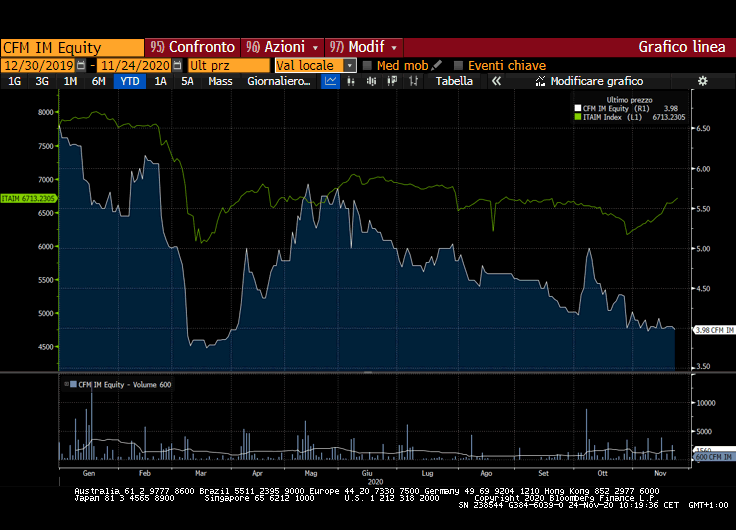Switch to the 6M range tab
736x530 pixels.
(x=99, y=81)
